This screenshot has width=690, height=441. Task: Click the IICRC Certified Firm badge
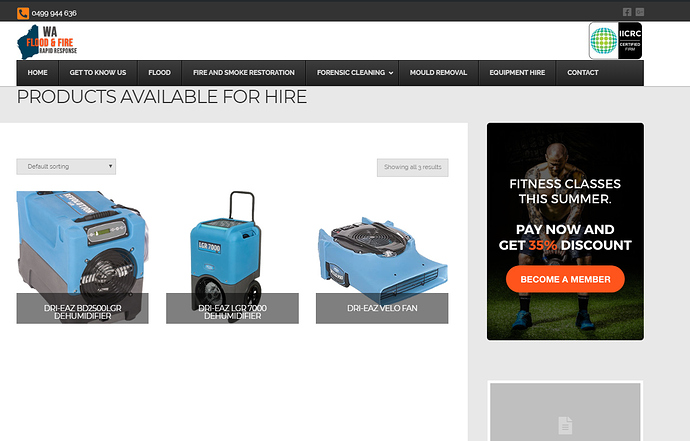click(615, 40)
